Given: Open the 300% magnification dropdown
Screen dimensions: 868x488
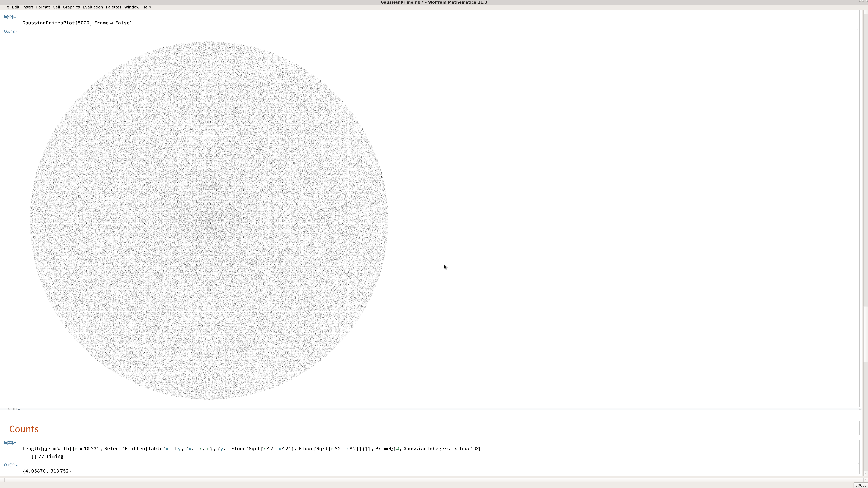Looking at the screenshot, I should tap(861, 485).
